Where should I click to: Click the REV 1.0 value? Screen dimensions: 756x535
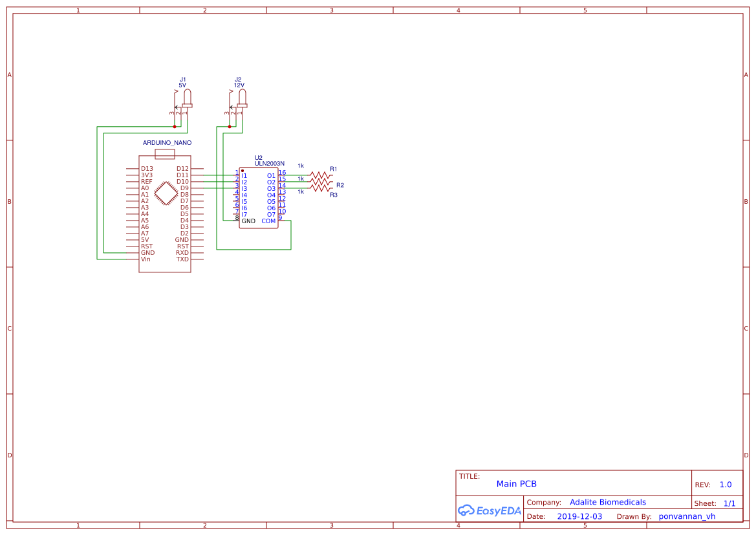click(x=726, y=485)
